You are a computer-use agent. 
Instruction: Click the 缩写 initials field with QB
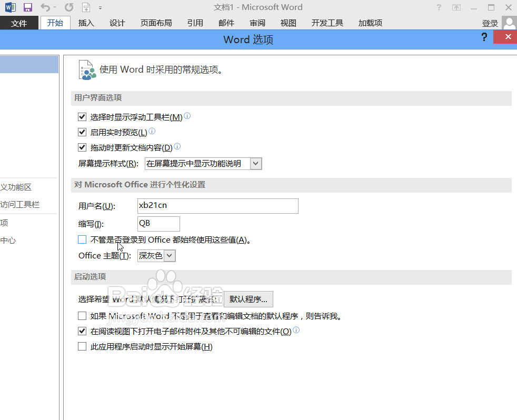click(x=158, y=224)
